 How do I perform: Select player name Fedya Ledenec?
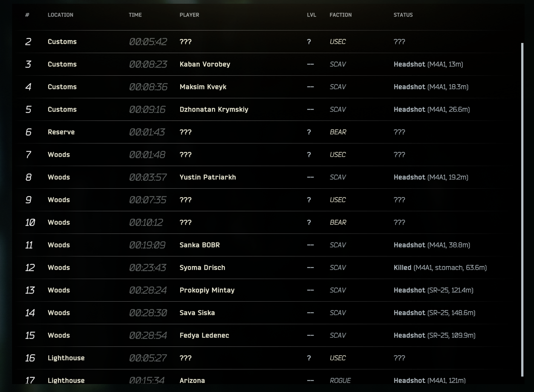(204, 336)
